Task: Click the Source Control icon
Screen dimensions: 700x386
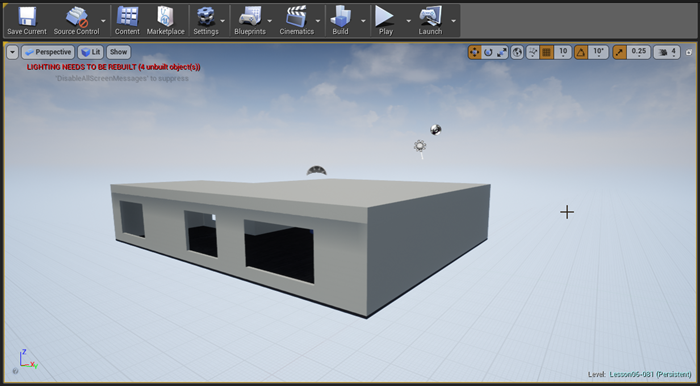Action: click(x=76, y=21)
